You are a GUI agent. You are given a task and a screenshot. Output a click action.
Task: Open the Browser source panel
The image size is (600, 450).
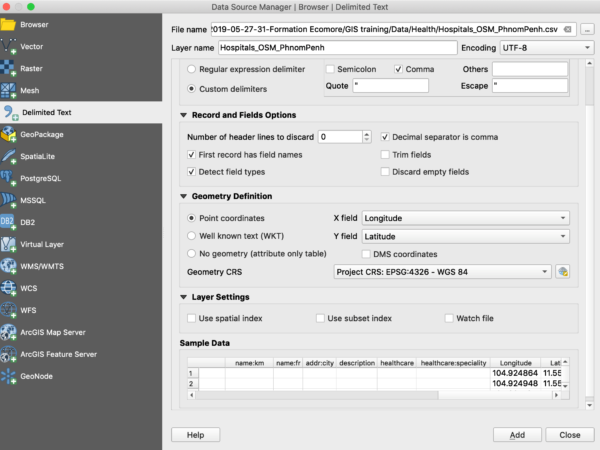(x=81, y=24)
